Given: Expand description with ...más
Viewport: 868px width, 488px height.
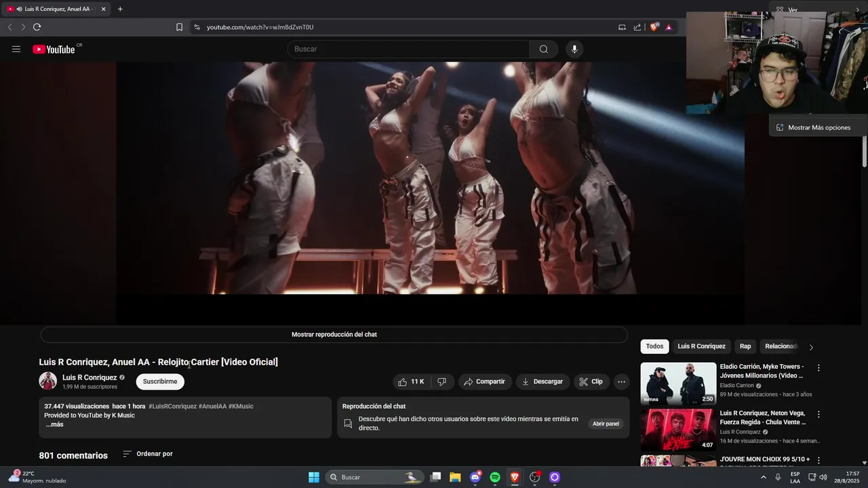Looking at the screenshot, I should tap(54, 424).
